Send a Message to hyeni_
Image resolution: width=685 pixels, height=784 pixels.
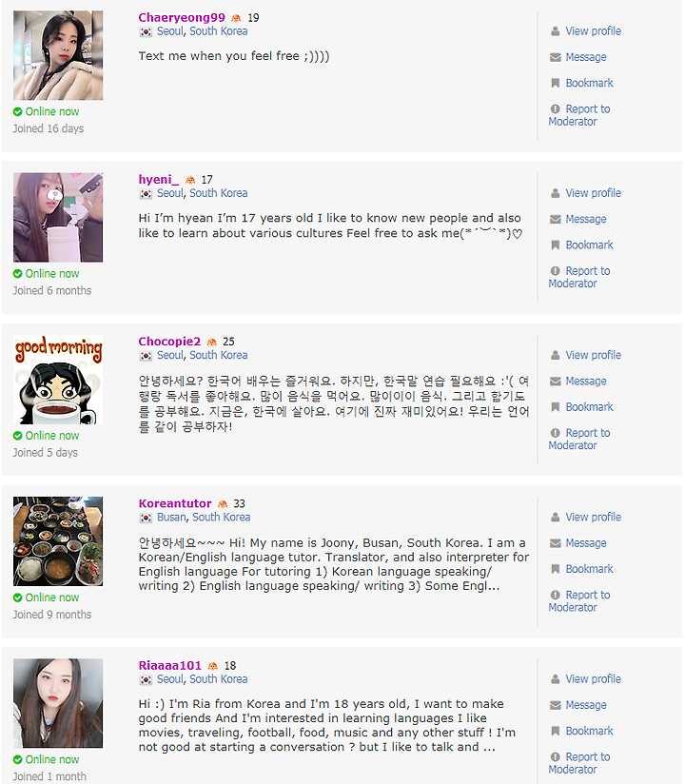pos(585,219)
